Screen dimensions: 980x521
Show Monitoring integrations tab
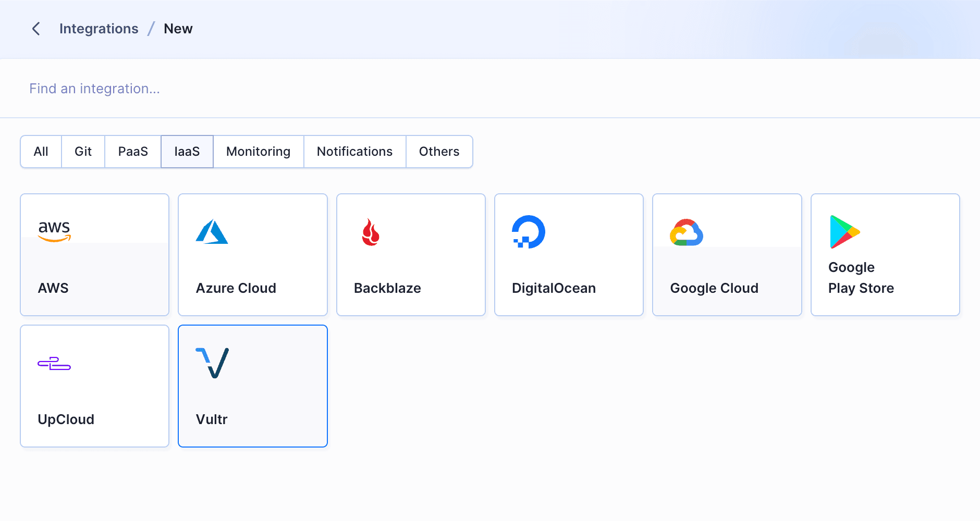259,152
